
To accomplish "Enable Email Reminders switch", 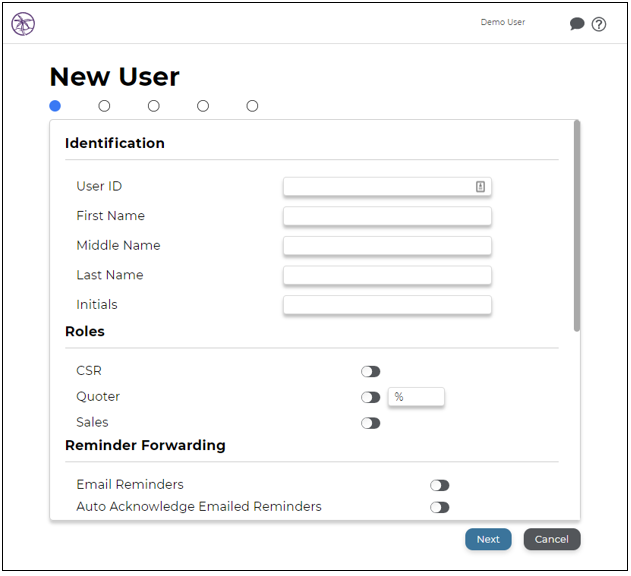I will 439,485.
